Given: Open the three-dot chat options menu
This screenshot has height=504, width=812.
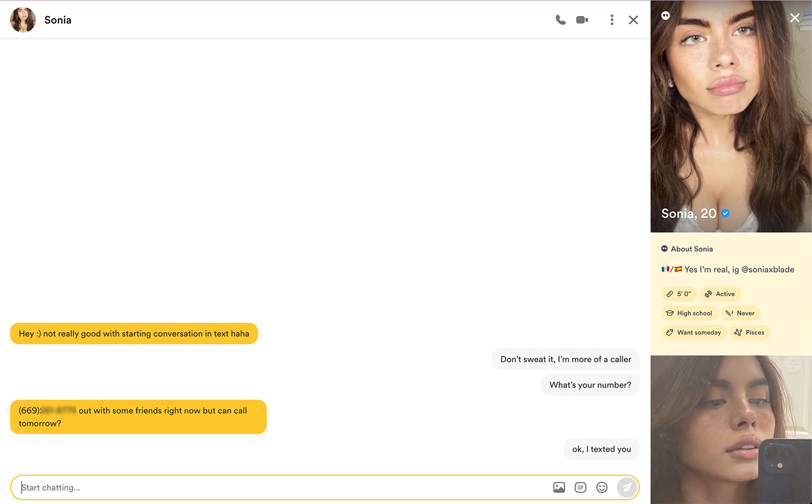Looking at the screenshot, I should pyautogui.click(x=612, y=20).
